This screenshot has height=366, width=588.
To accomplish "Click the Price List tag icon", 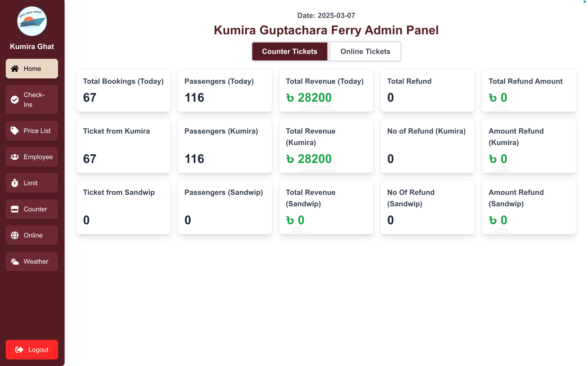I will pyautogui.click(x=15, y=131).
